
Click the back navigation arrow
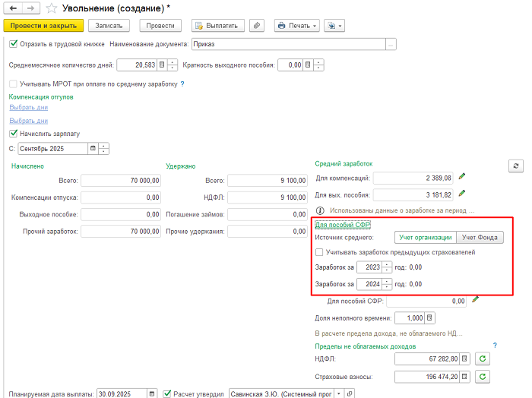[12, 8]
